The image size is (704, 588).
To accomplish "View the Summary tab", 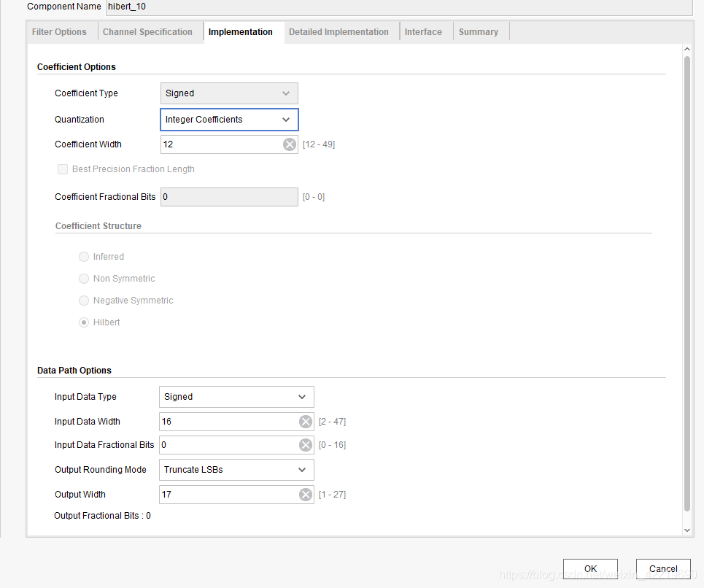I will (x=478, y=32).
